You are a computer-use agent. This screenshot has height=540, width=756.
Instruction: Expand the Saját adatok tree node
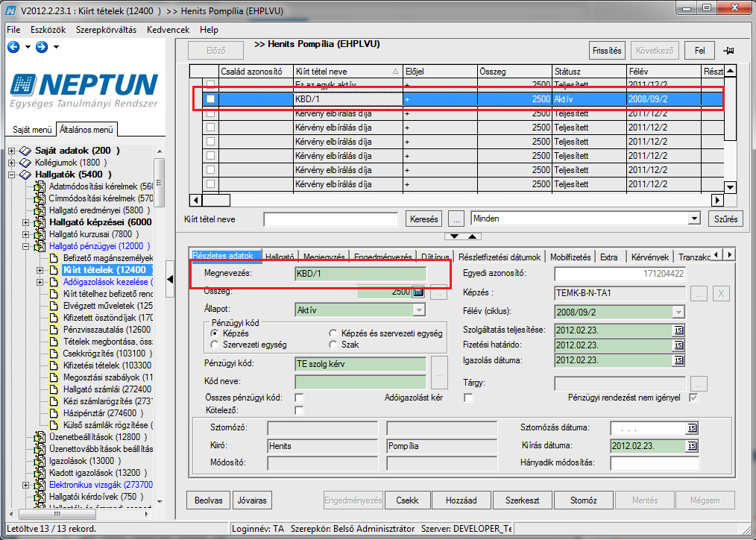pos(12,151)
